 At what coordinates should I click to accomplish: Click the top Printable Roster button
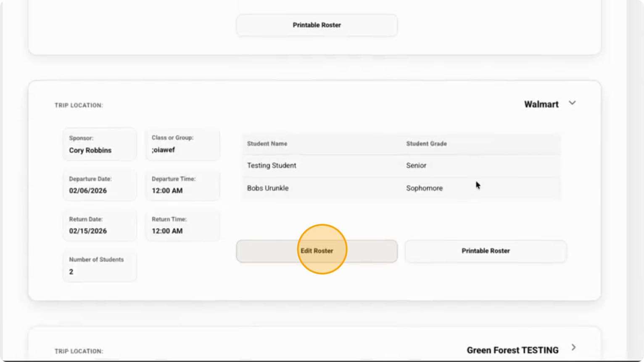[317, 25]
